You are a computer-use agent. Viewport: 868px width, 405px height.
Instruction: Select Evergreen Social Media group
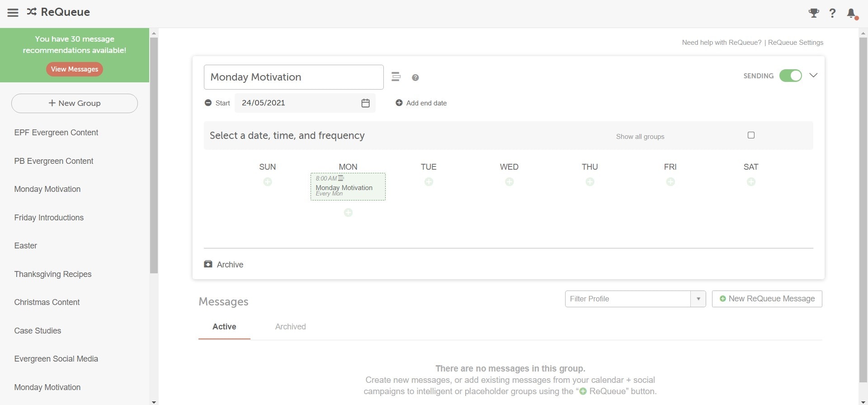56,359
